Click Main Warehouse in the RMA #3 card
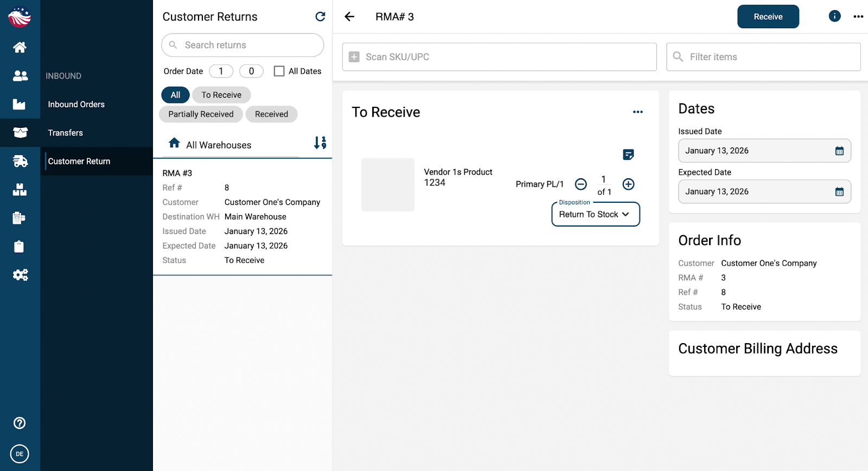Viewport: 868px width, 471px height. (256, 217)
